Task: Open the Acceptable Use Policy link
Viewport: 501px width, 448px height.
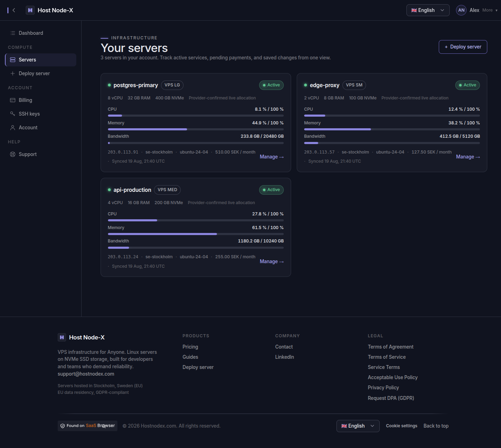Action: tap(393, 377)
